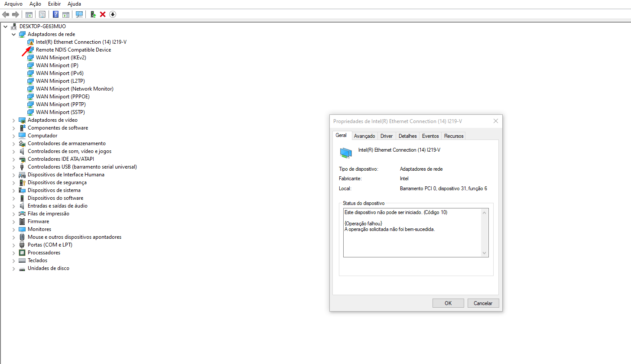Collapse the Adaptadores de rede category
This screenshot has height=364, width=631.
13,34
